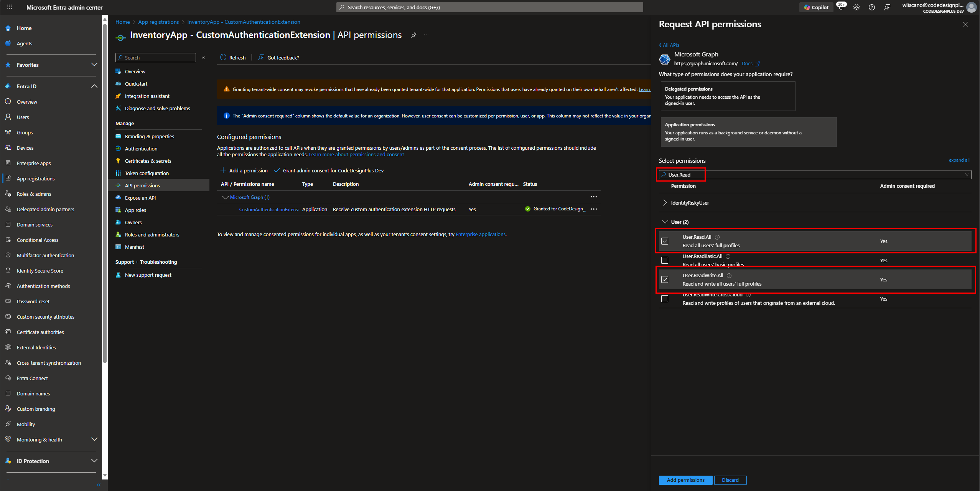Check the User.ReadWrite.CrossCloud checkbox
The image size is (980, 491).
[x=665, y=299]
